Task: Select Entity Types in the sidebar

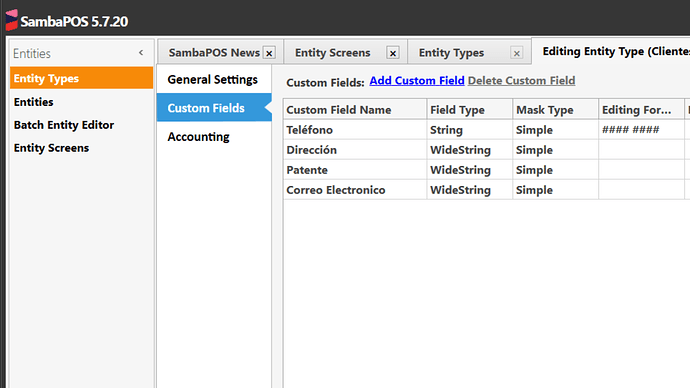Action: [81, 78]
